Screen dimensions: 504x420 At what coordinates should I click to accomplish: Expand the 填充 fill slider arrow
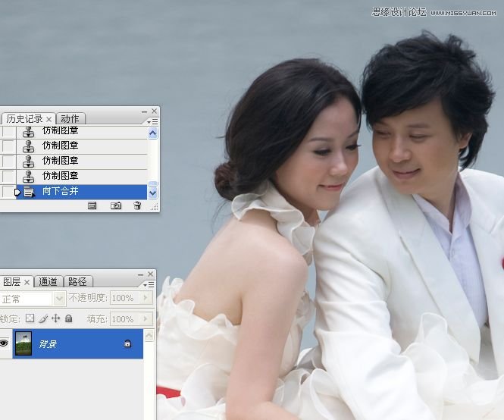(148, 319)
